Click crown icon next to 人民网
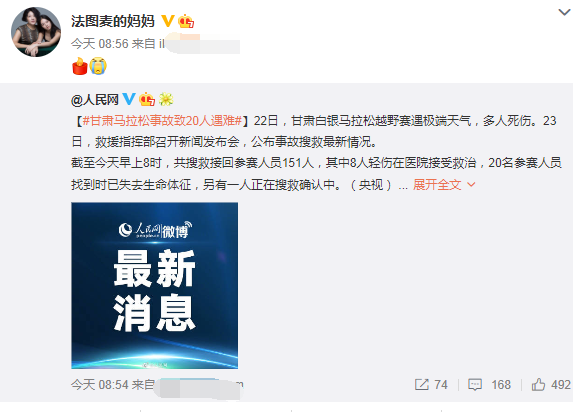The width and height of the screenshot is (573, 412). point(147,99)
